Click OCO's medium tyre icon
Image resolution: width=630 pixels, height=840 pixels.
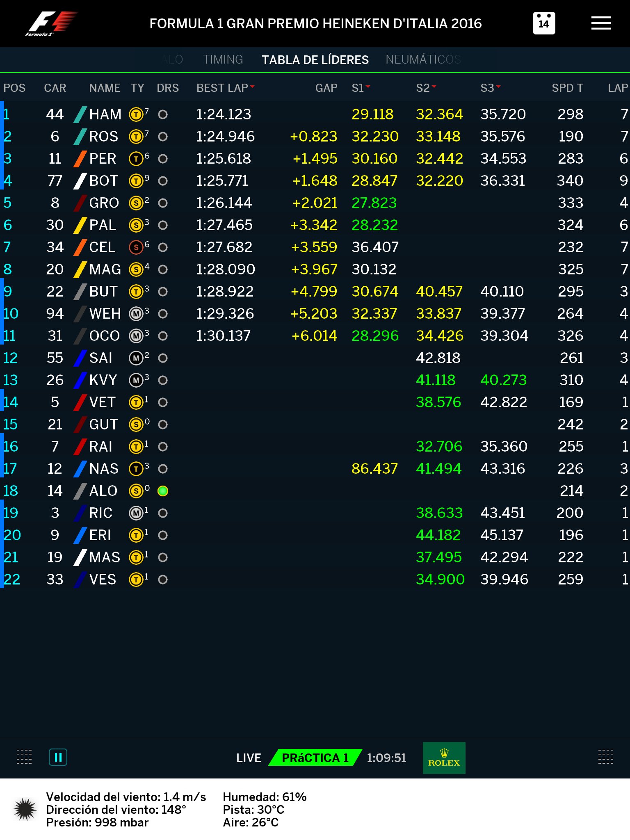coord(136,336)
